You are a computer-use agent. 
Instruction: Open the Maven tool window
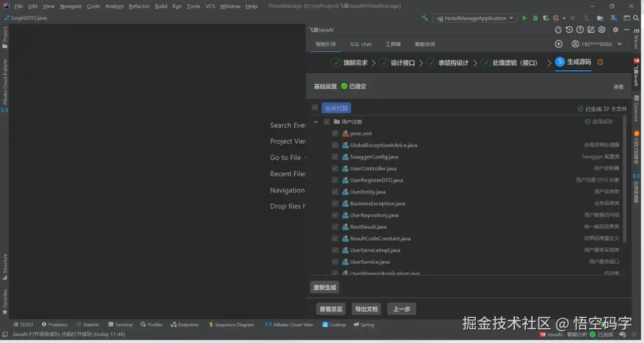point(636,38)
